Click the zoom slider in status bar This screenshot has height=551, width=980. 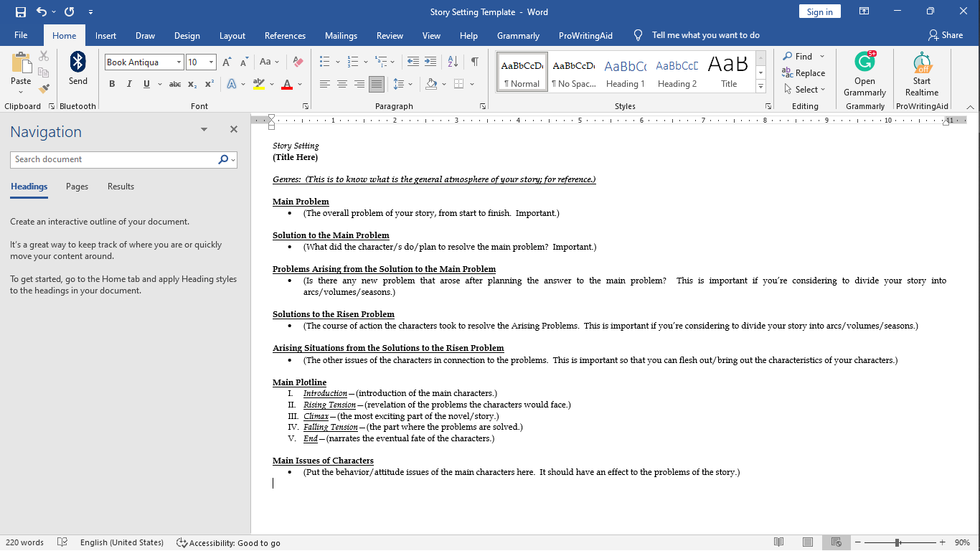897,543
